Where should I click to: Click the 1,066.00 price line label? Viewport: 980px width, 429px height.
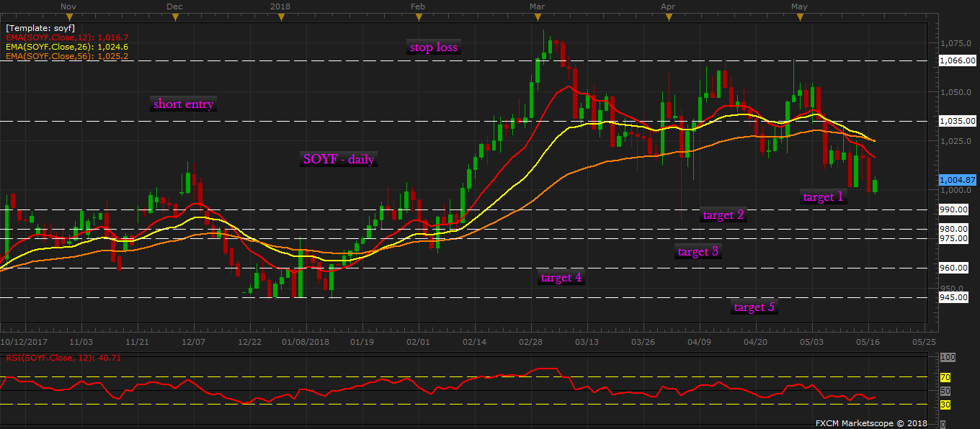pos(958,60)
